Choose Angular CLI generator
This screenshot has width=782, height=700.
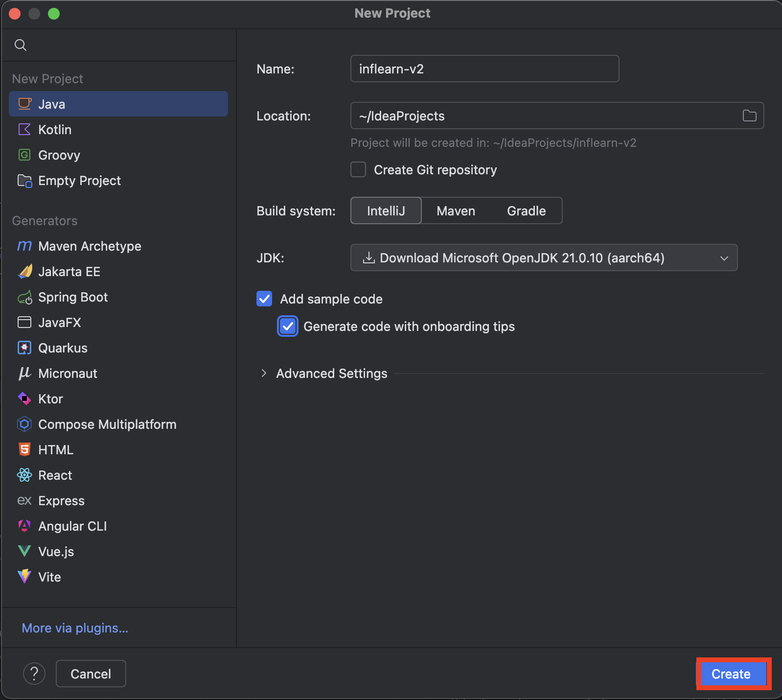point(118,526)
